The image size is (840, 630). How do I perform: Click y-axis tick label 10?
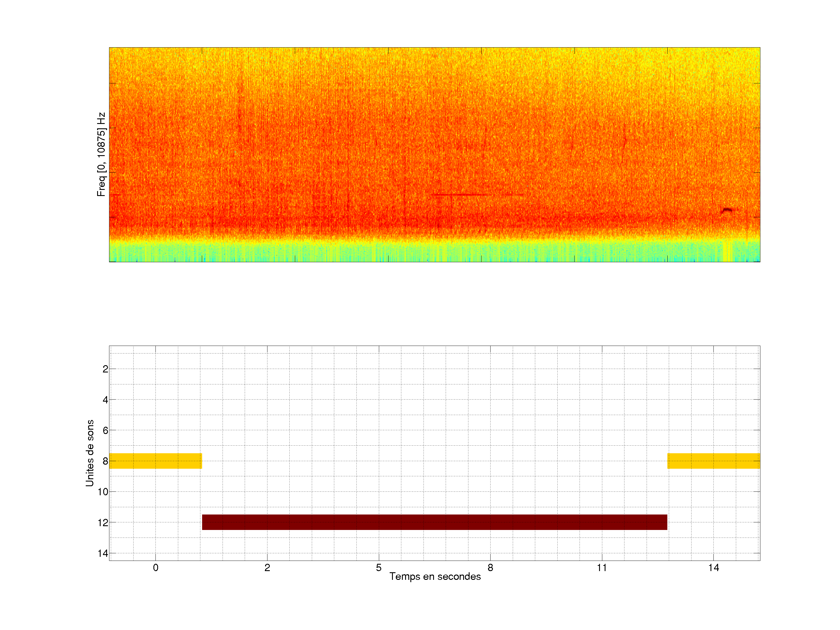point(103,492)
